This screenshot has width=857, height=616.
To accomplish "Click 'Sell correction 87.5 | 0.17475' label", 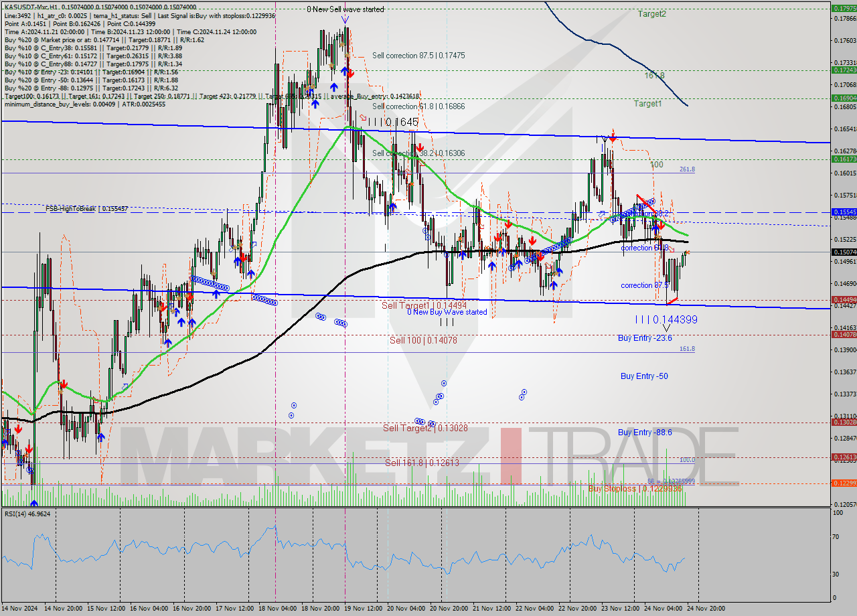I will pos(418,56).
